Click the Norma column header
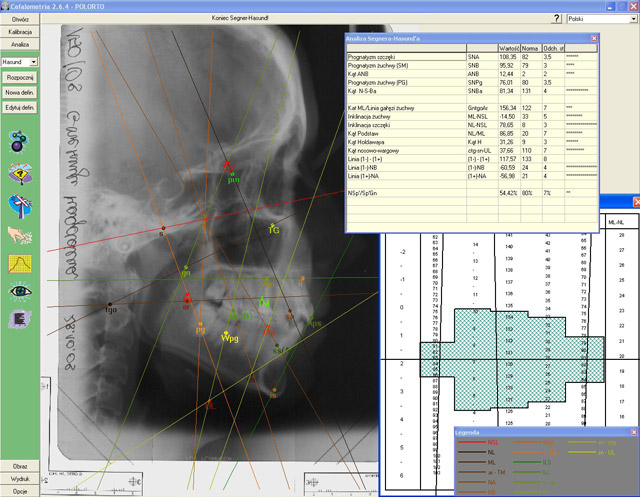Image resolution: width=640 pixels, height=497 pixels. [531, 48]
